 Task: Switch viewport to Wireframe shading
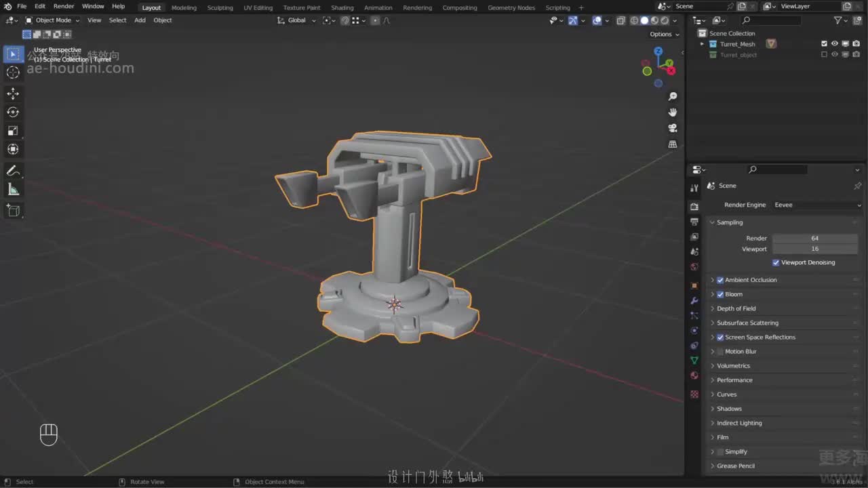634,20
